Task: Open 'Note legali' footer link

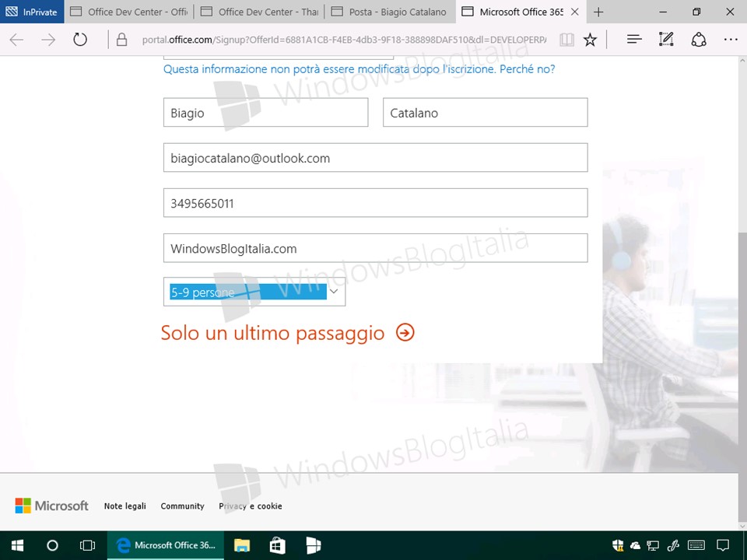Action: [124, 506]
